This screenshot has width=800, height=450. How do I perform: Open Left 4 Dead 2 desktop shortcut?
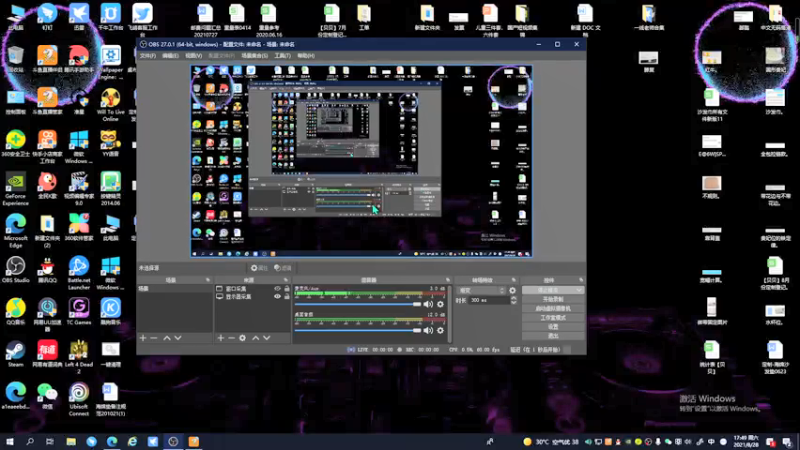coord(79,357)
